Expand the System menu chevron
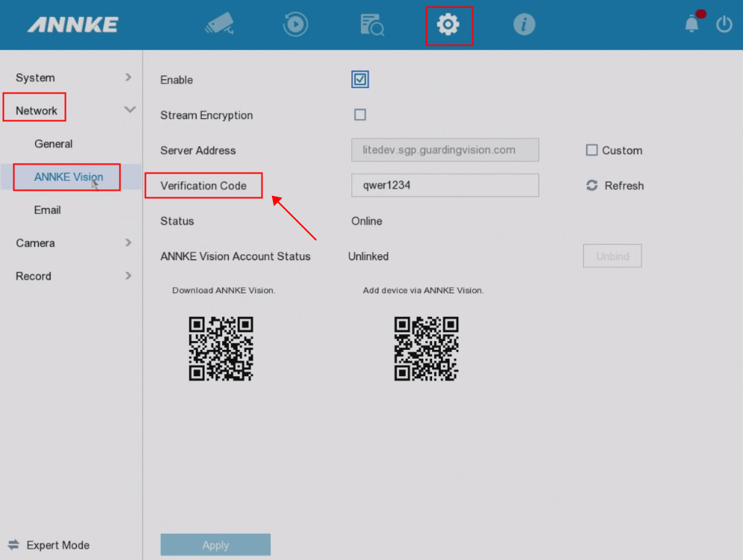The image size is (743, 560). [129, 77]
